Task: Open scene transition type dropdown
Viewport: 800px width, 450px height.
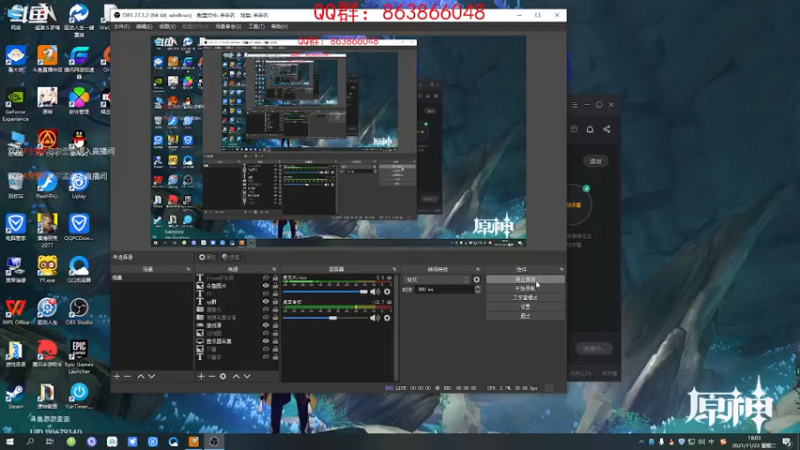Action: click(436, 280)
